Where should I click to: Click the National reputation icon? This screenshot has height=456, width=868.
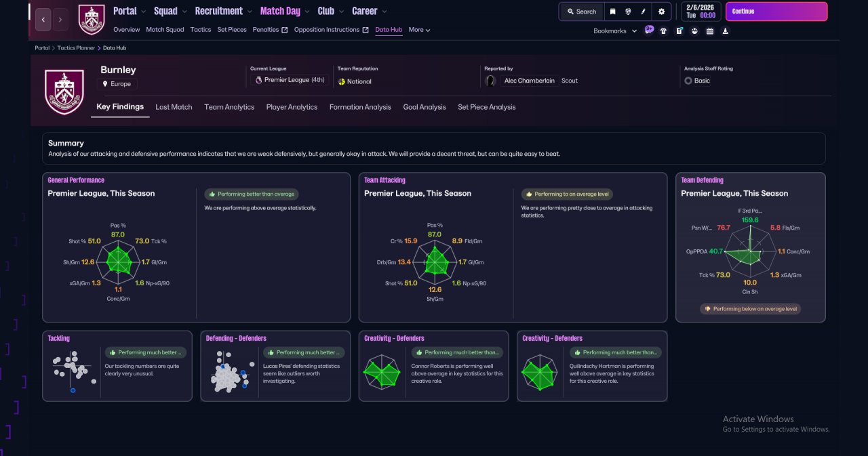(342, 81)
